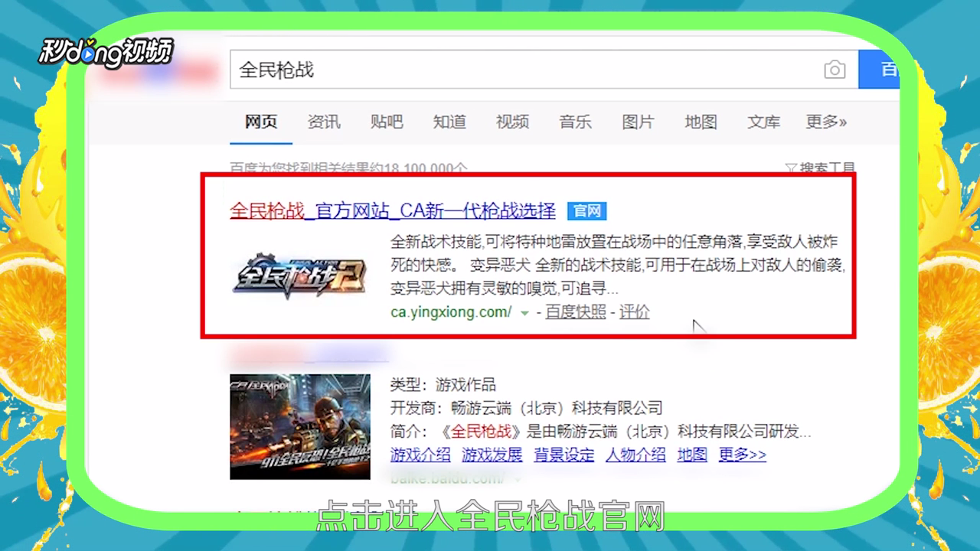Expand the dropdown arrow beside ca.yingxiong.com
This screenshot has width=980, height=551.
click(x=523, y=313)
